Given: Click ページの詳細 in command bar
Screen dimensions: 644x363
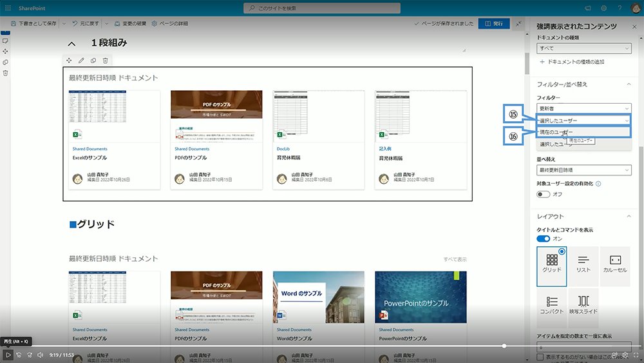Looking at the screenshot, I should tap(169, 24).
